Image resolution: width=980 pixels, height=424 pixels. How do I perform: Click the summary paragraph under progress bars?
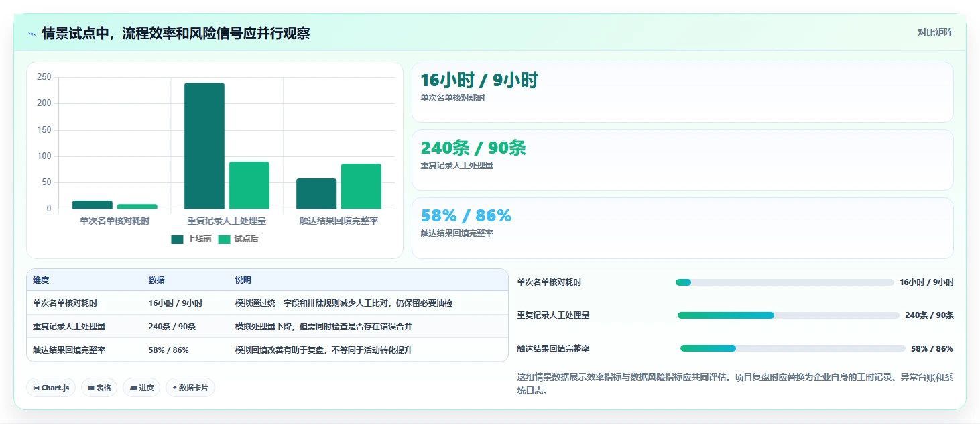[735, 384]
